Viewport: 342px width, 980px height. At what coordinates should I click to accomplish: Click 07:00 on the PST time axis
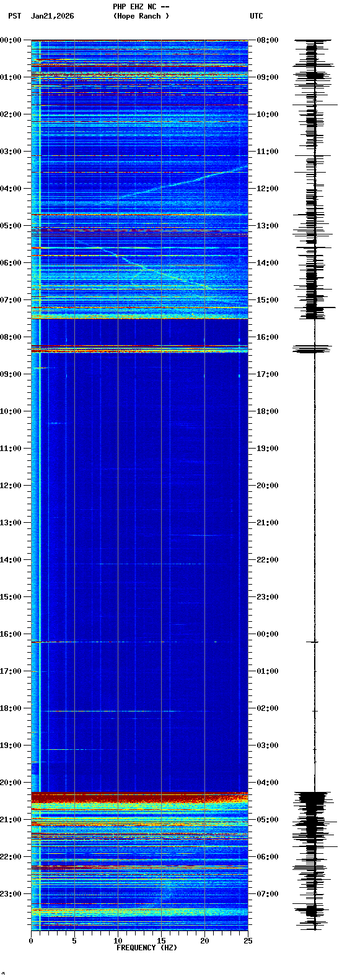tap(11, 300)
